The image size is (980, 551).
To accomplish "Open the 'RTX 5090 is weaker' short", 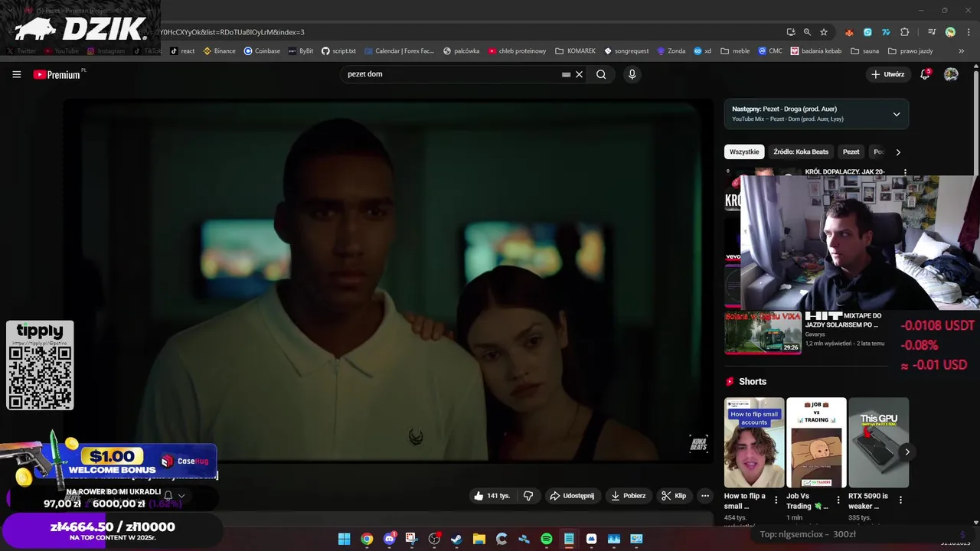I will pyautogui.click(x=878, y=442).
